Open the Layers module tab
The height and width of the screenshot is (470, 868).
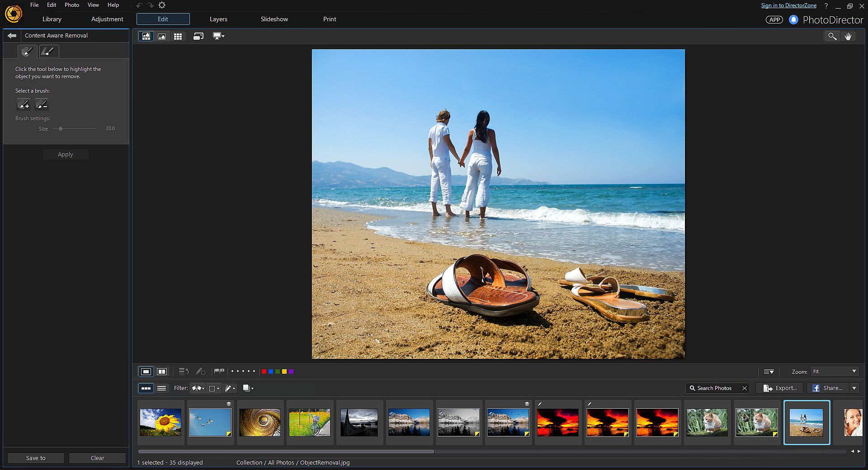click(218, 19)
